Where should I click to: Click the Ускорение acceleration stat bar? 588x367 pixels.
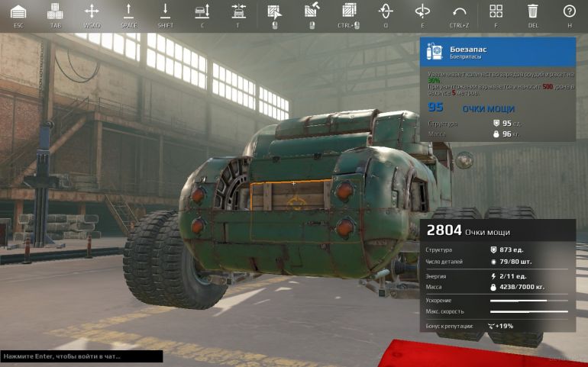pos(528,301)
